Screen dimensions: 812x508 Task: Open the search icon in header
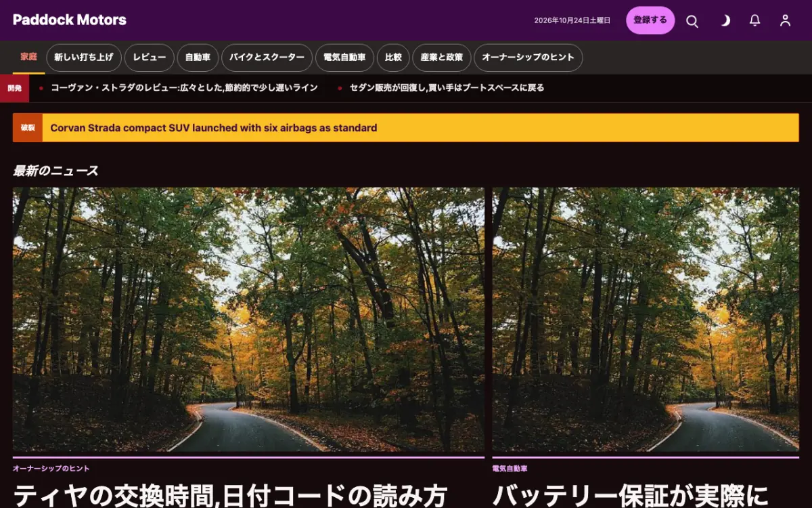coord(692,21)
